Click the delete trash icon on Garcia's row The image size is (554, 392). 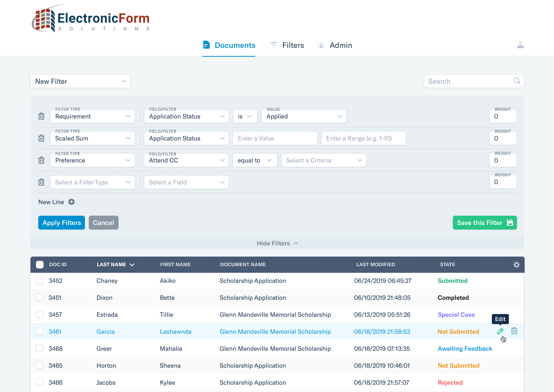[514, 331]
